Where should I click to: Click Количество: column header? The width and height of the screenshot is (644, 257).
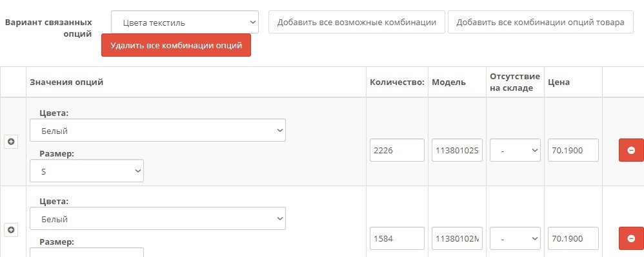[397, 82]
